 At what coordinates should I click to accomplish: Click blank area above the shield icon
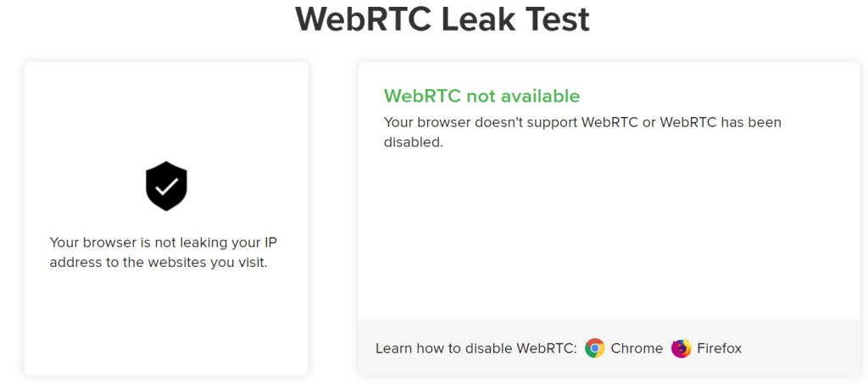coord(166,111)
